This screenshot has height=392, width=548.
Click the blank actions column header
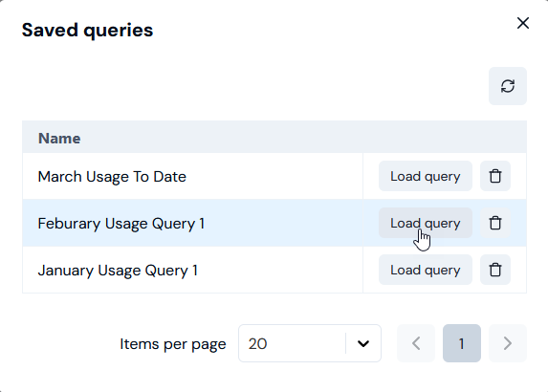(x=445, y=137)
